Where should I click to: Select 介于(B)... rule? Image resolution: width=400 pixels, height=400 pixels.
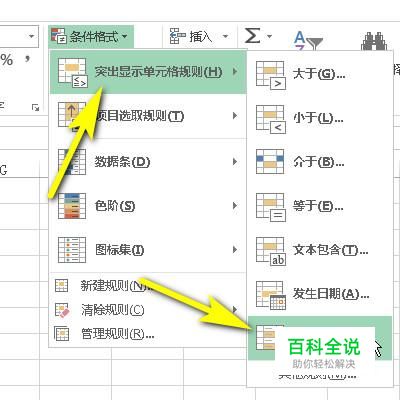pos(320,162)
